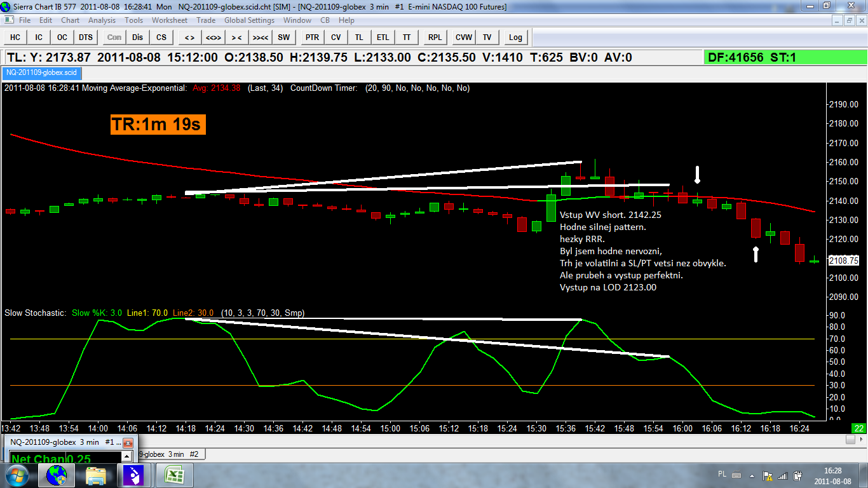Select the NQ-201109-globex.scid chart tab
868x488 pixels.
coord(41,72)
